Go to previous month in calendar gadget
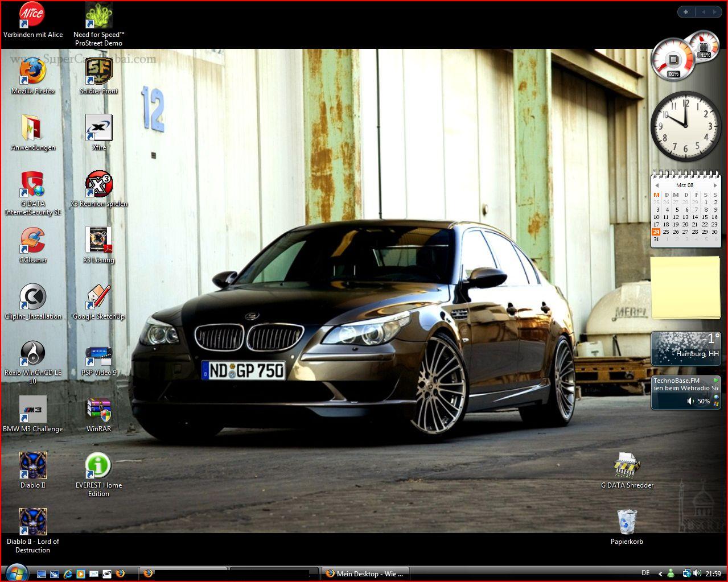Screen dimensions: 728x582 (x=657, y=185)
